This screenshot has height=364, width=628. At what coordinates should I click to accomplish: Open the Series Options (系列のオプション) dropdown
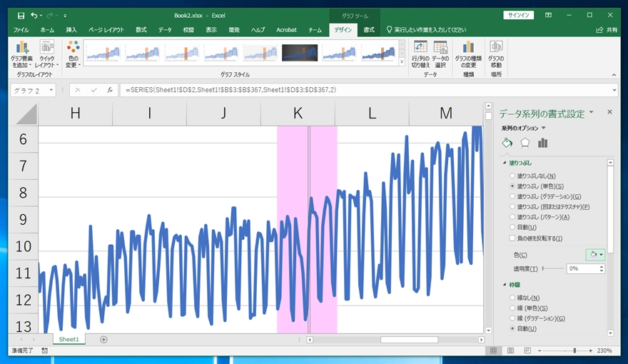pyautogui.click(x=544, y=128)
